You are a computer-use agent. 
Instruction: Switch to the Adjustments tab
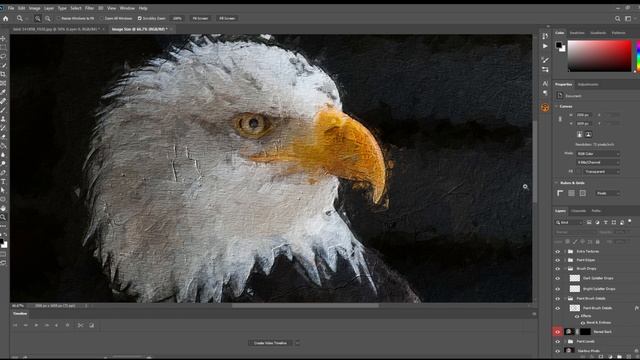[588, 84]
